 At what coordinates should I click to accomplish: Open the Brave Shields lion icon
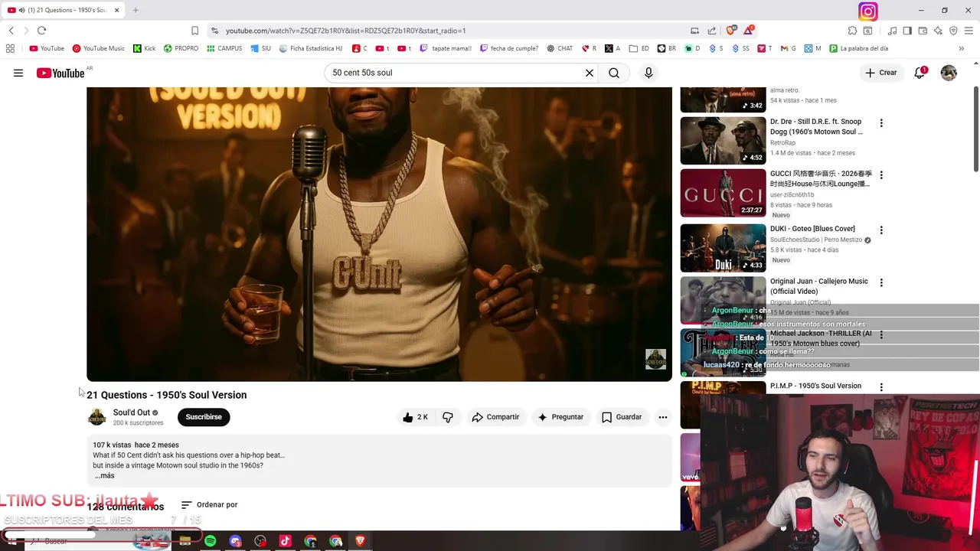click(731, 31)
